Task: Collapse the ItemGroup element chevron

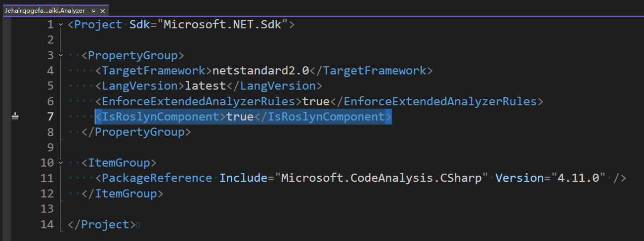Action: coord(61,163)
